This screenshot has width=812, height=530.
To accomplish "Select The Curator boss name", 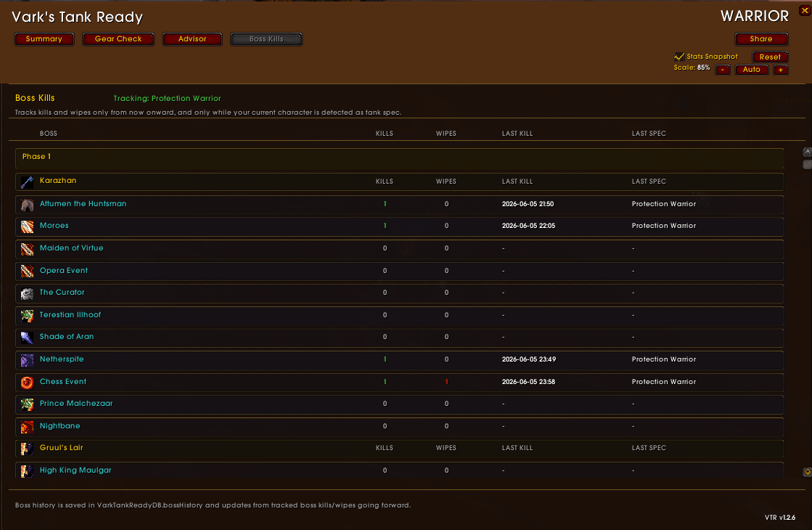I will (62, 292).
